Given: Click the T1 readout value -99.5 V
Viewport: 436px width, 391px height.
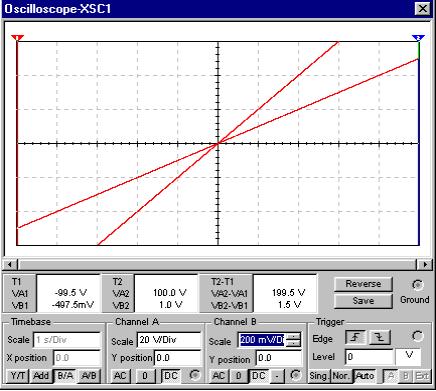Looking at the screenshot, I should pyautogui.click(x=70, y=293).
